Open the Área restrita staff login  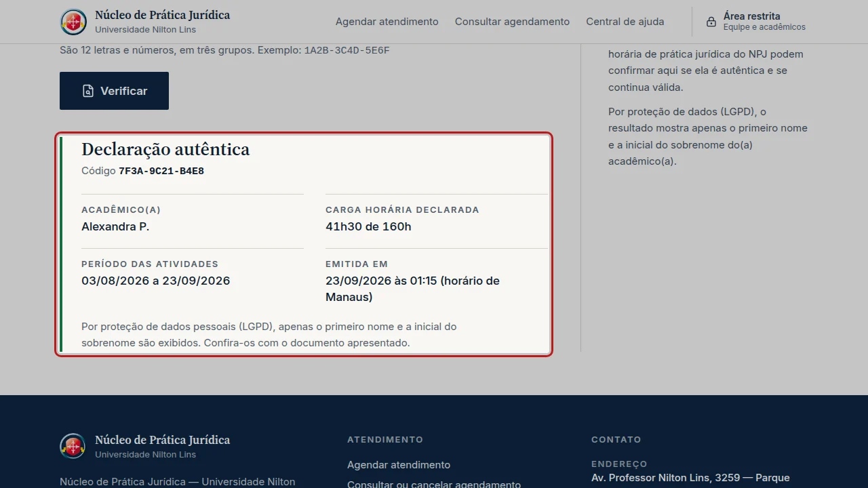[756, 22]
